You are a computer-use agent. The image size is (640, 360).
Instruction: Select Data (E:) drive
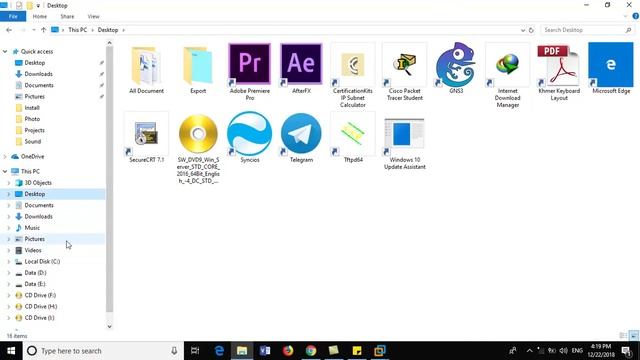[35, 284]
